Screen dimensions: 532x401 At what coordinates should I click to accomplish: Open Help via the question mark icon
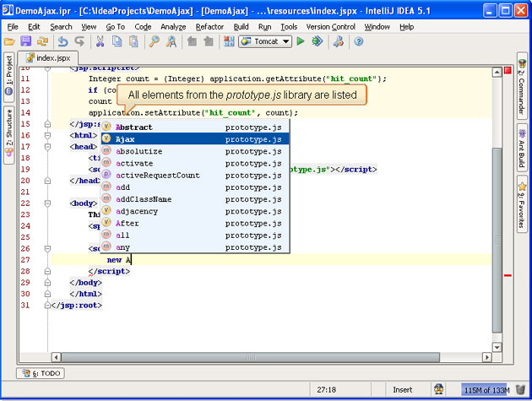click(359, 41)
